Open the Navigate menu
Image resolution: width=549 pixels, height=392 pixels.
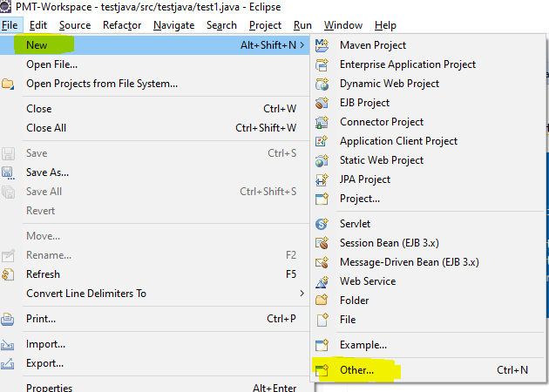point(174,25)
